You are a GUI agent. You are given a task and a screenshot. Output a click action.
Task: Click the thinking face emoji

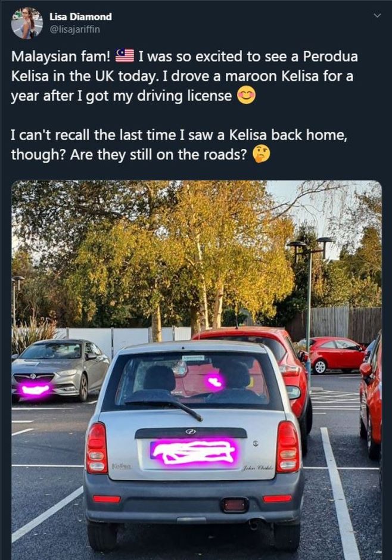point(262,154)
